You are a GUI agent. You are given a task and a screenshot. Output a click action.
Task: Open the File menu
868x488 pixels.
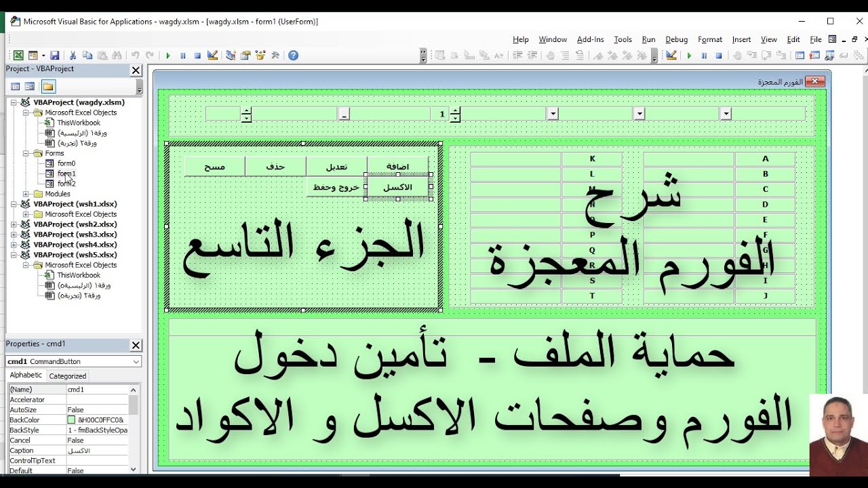point(816,39)
